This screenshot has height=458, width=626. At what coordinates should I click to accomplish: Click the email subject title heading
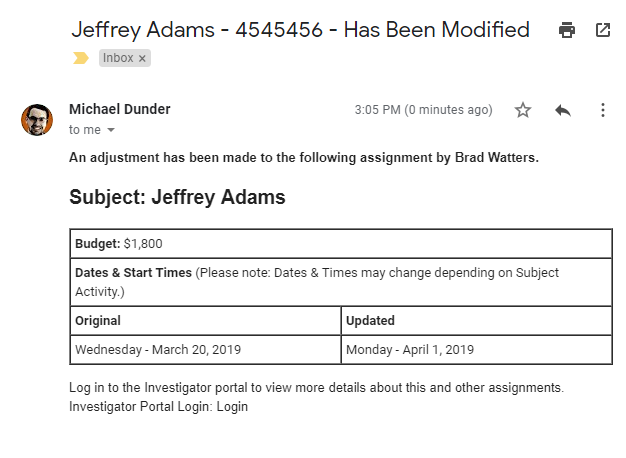(301, 30)
